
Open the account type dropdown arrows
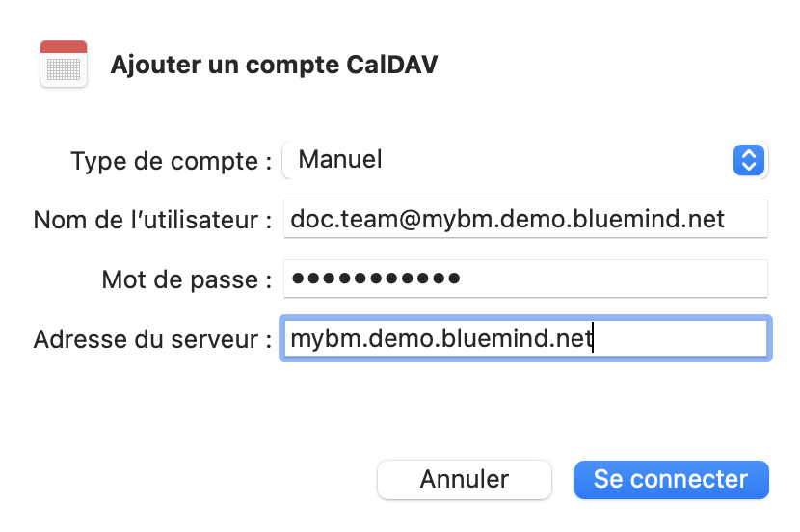click(x=749, y=160)
